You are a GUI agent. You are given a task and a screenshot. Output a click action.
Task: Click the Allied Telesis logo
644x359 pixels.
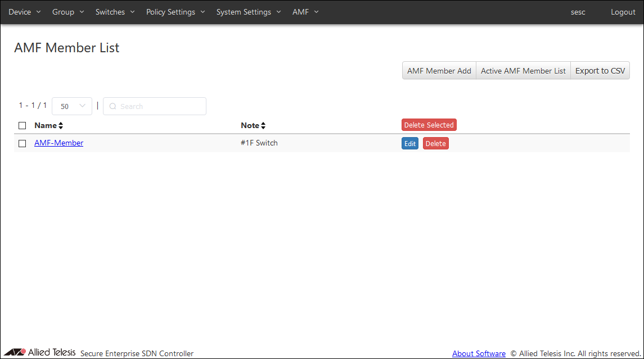(39, 352)
